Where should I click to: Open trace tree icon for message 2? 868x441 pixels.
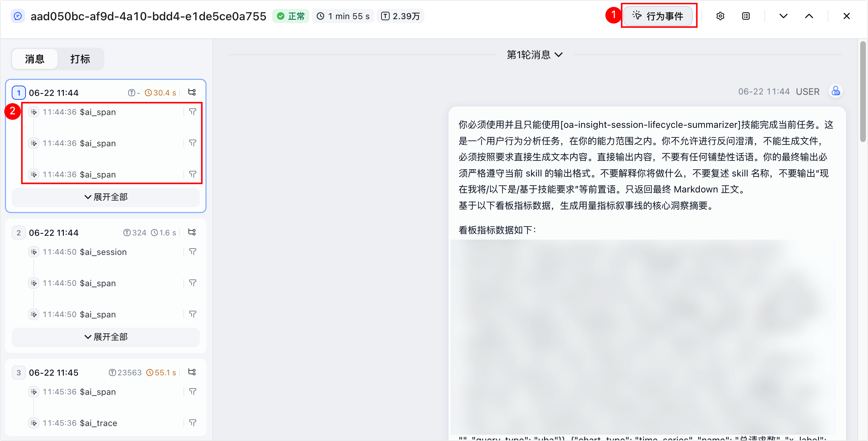[192, 232]
